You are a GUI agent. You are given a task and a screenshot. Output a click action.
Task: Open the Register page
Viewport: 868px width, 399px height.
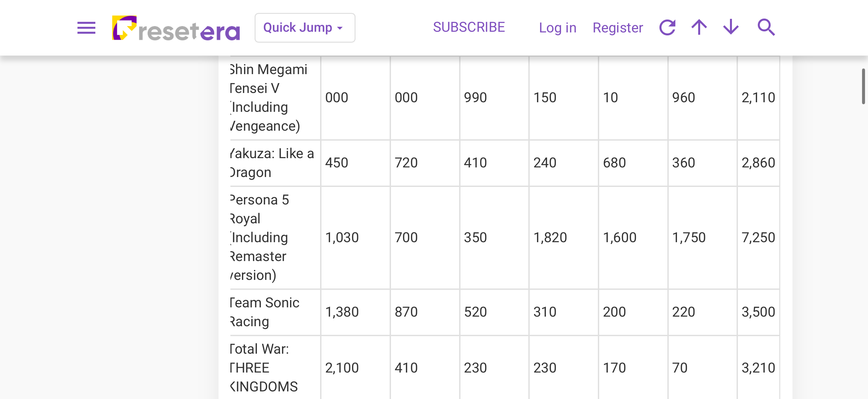click(x=617, y=27)
